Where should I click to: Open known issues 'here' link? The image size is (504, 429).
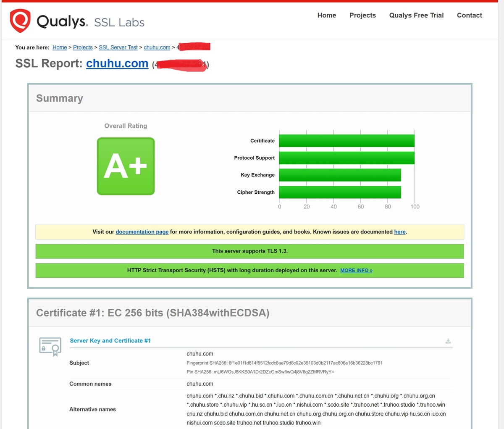[x=400, y=232]
